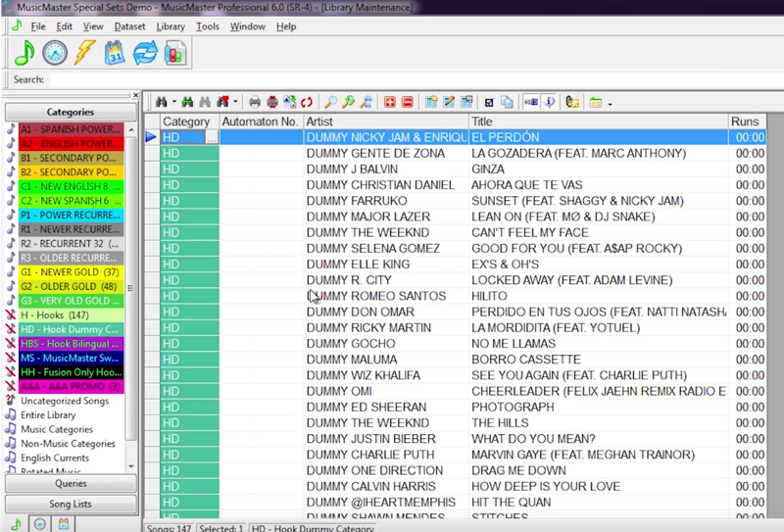
Task: Click the HOW DEEP IS YOUR LOVE title
Action: [546, 487]
